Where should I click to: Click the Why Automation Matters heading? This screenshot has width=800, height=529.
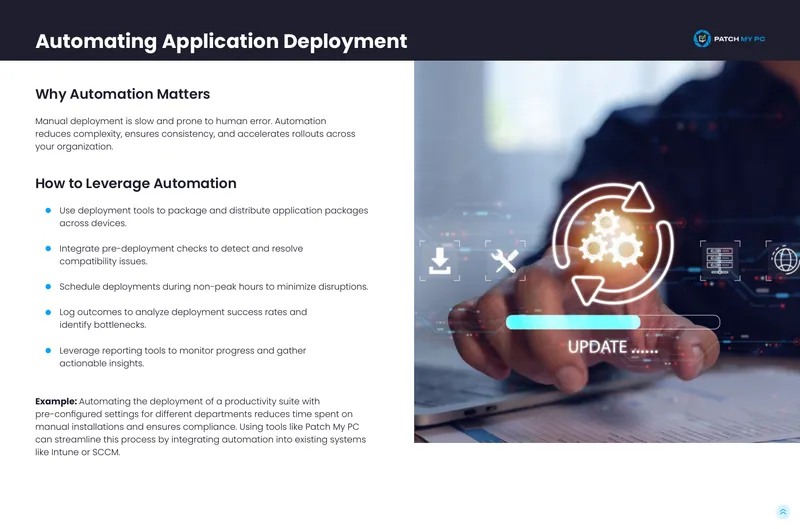tap(122, 94)
